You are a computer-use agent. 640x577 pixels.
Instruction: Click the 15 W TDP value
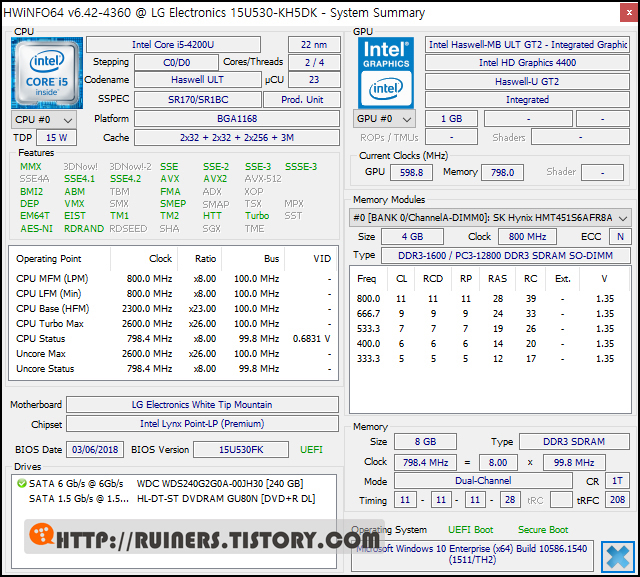[x=56, y=138]
